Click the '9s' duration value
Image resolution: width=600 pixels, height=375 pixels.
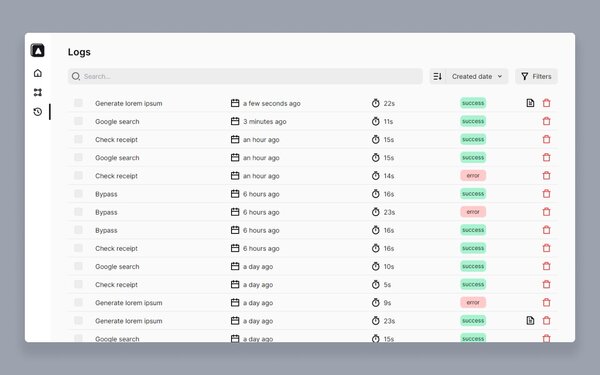pos(387,303)
